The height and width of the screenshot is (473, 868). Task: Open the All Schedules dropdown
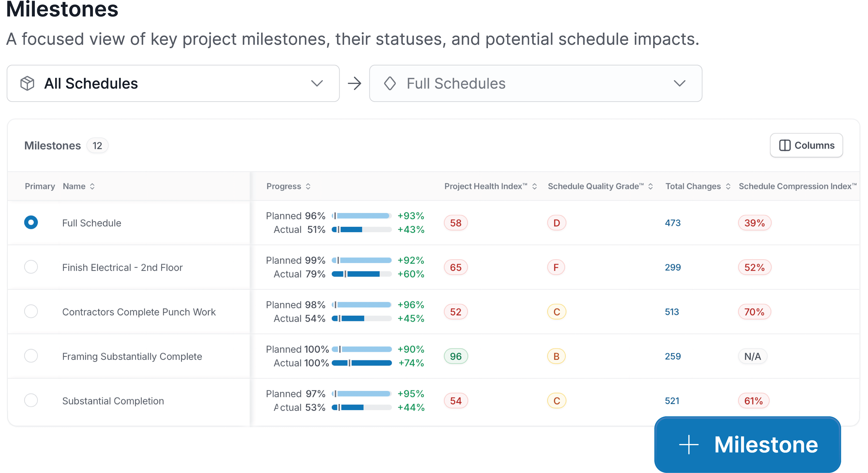tap(173, 83)
